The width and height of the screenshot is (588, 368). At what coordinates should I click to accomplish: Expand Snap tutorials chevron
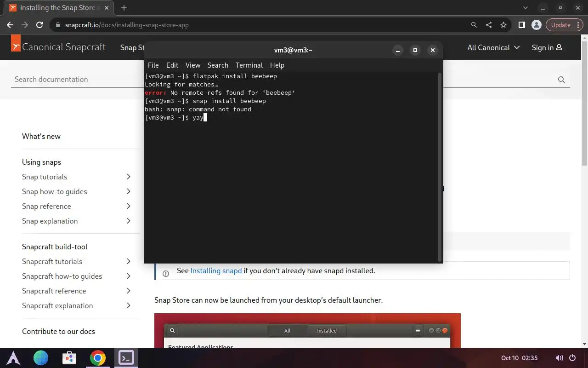pyautogui.click(x=129, y=177)
